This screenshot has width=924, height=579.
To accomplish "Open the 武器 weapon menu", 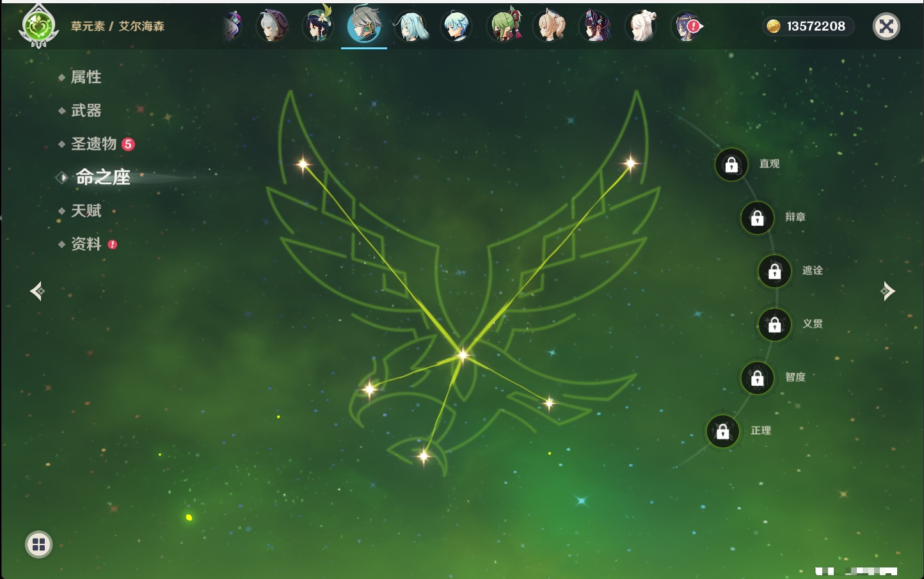I will (x=86, y=111).
